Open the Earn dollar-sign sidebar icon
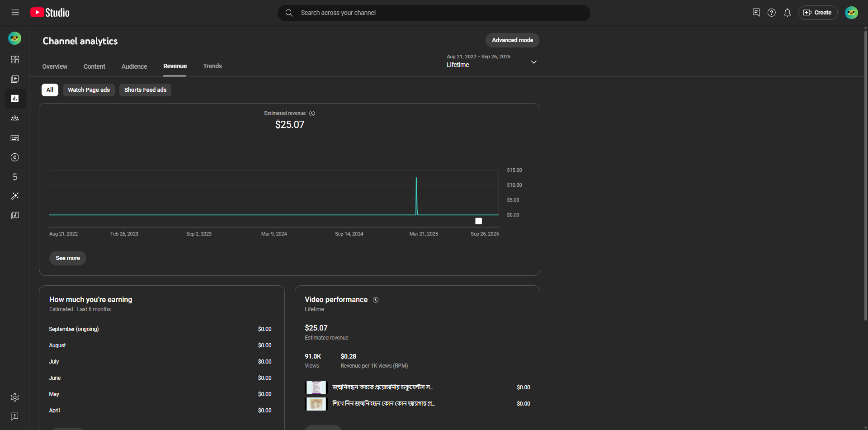 [15, 177]
